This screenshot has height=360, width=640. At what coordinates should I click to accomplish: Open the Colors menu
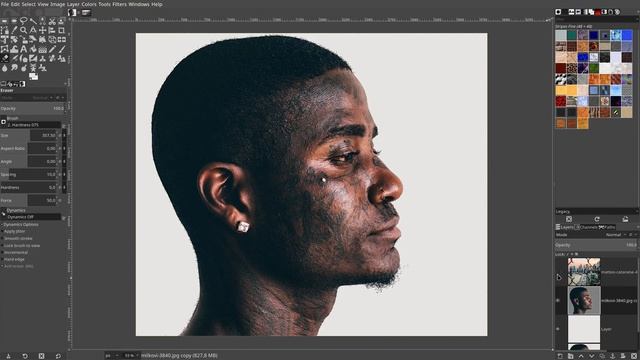click(89, 4)
